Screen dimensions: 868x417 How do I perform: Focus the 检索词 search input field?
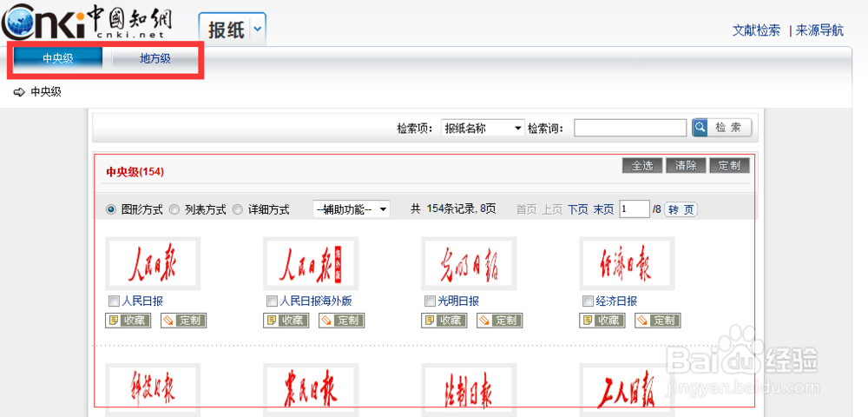click(630, 128)
